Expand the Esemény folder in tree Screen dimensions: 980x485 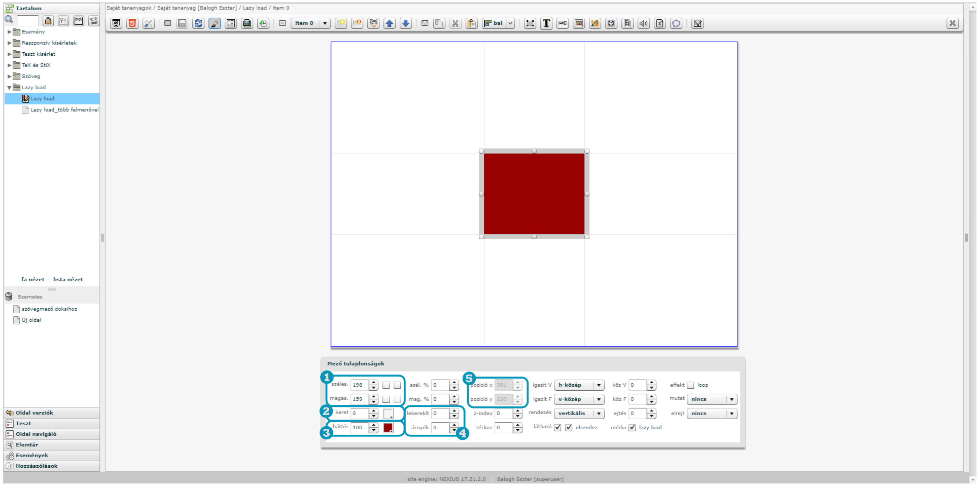9,32
